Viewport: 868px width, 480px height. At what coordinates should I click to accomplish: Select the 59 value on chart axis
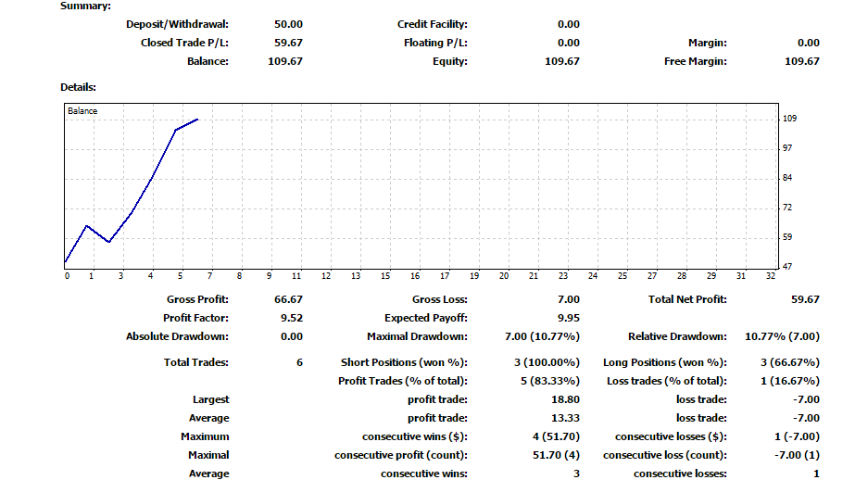click(787, 237)
